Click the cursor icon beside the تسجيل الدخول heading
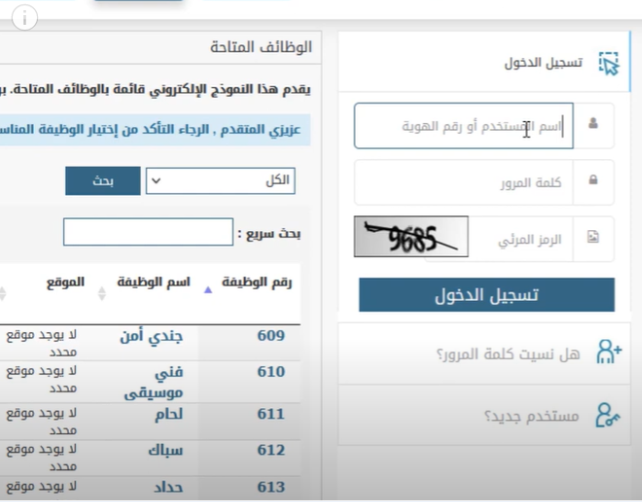The height and width of the screenshot is (502, 642). 608,63
